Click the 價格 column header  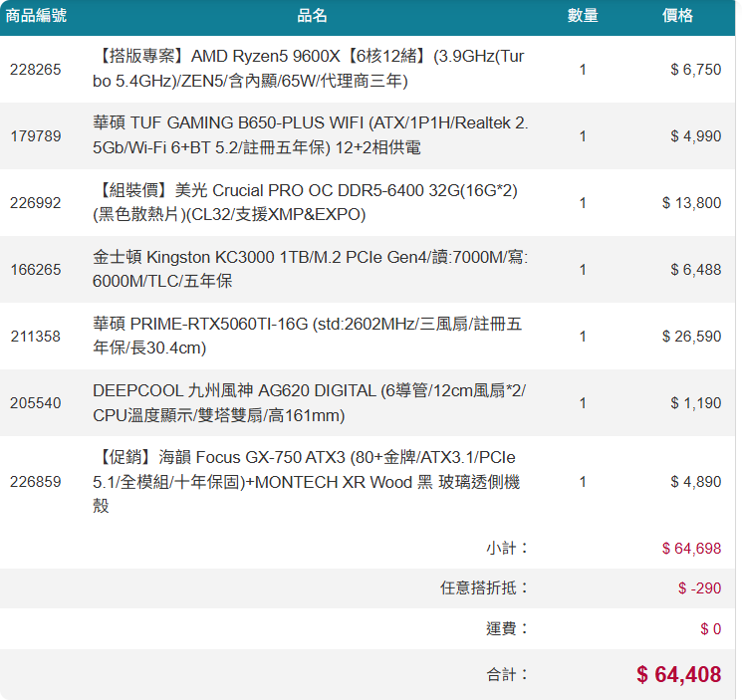coord(677,16)
